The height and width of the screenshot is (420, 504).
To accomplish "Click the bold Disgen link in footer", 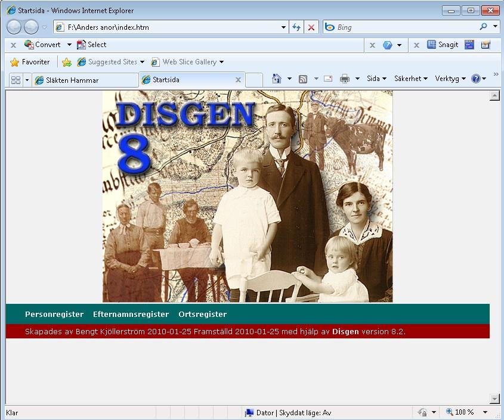I will (x=345, y=331).
